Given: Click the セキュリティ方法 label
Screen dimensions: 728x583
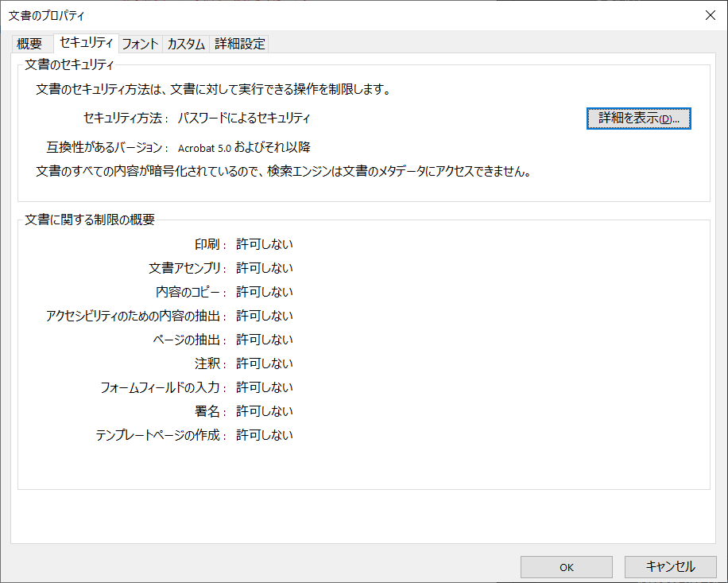Looking at the screenshot, I should 126,118.
